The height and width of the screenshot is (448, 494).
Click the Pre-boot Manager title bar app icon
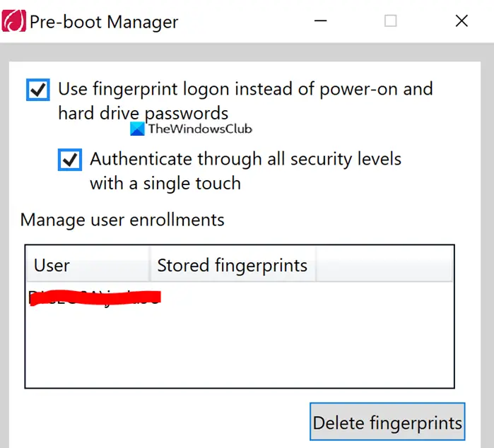(x=14, y=21)
